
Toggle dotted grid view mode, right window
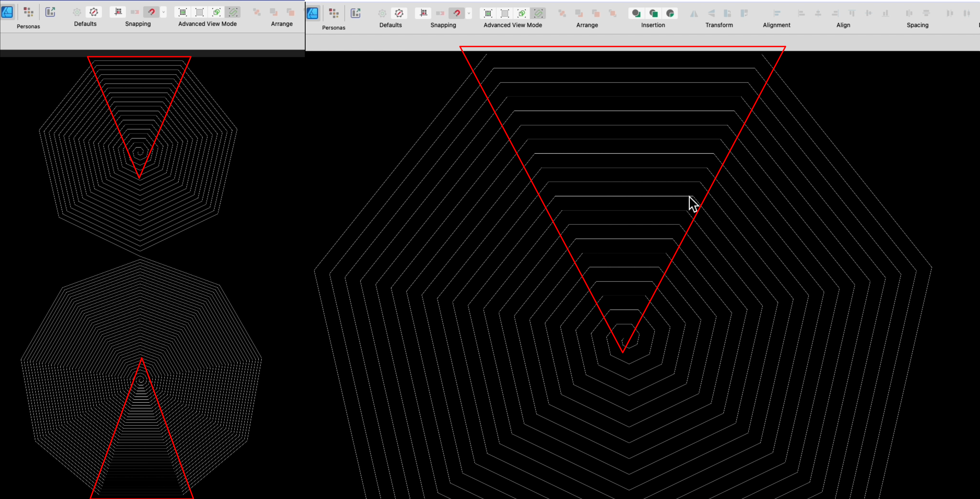tap(505, 13)
